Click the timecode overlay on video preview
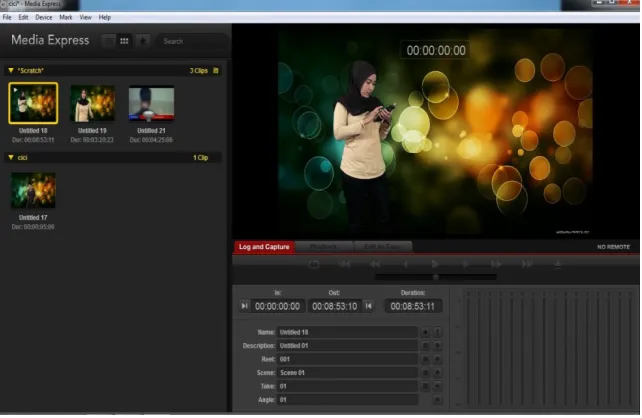 point(437,50)
